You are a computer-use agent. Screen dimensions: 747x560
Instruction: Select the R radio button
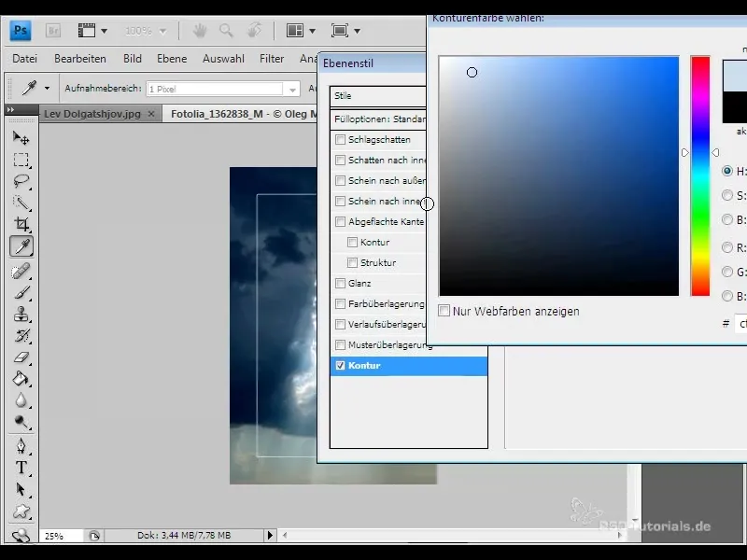[x=727, y=247]
